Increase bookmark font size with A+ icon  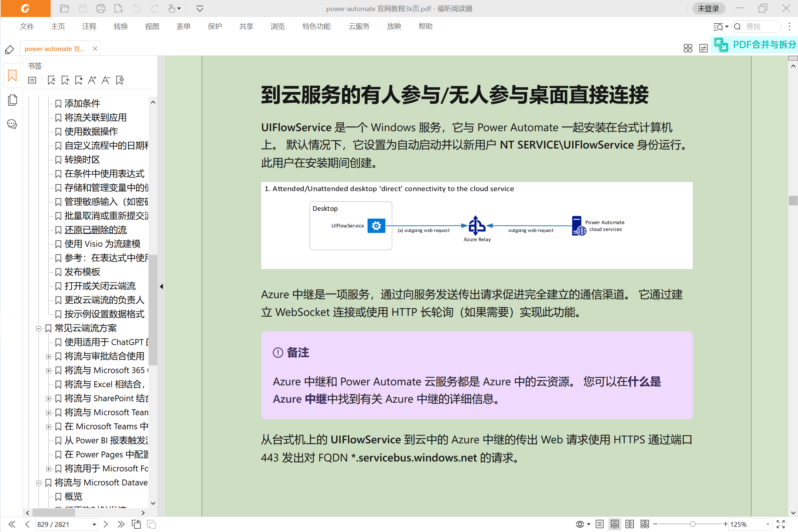pos(92,80)
